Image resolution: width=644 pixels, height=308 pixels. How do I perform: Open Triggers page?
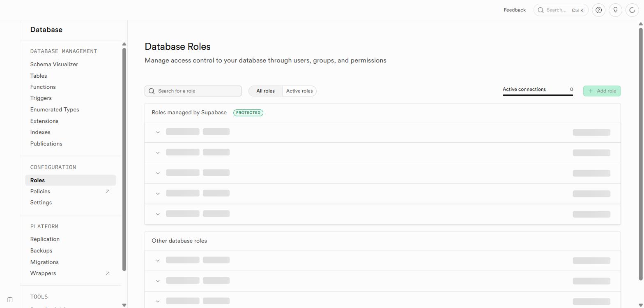point(41,98)
